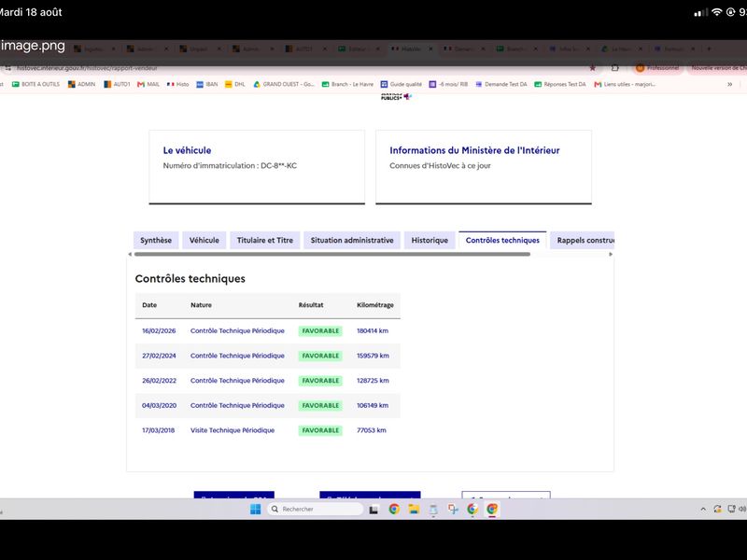The image size is (747, 560).
Task: Open the Rappels constructeur tab
Action: (x=583, y=241)
